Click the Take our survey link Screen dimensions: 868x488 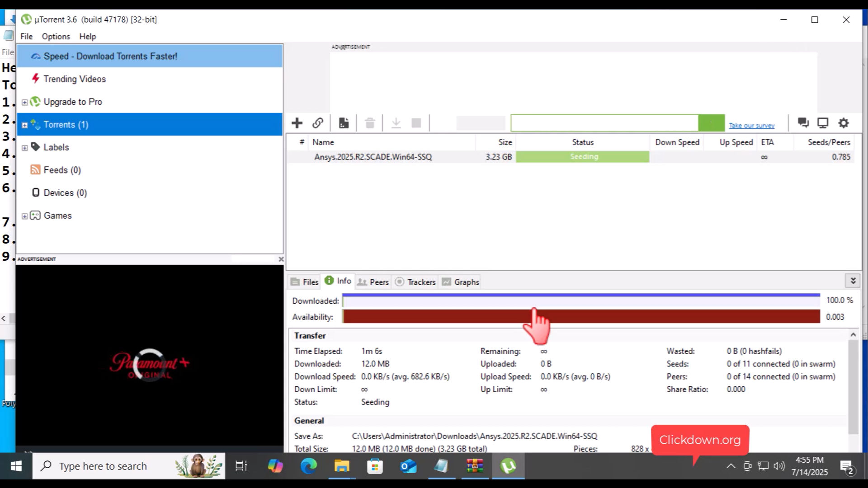point(751,126)
